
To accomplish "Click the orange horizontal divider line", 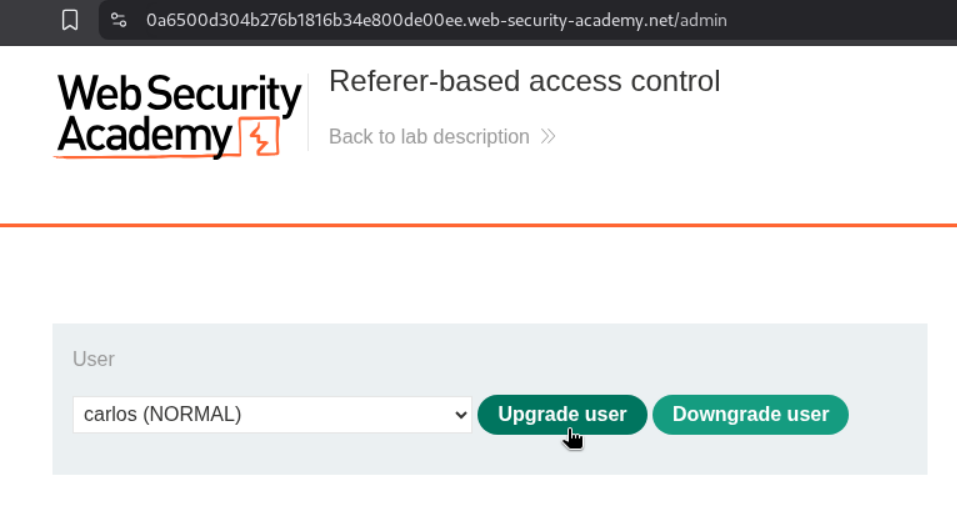I will click(478, 225).
